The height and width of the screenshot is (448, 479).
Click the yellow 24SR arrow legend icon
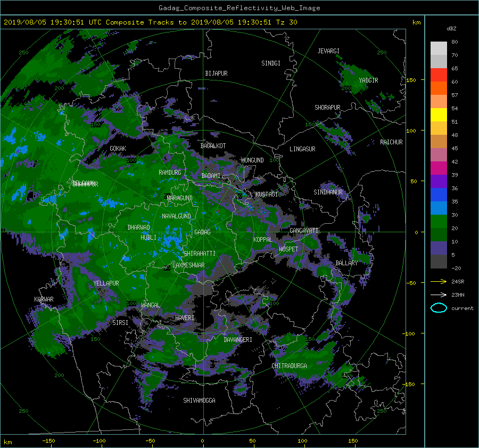pyautogui.click(x=439, y=281)
